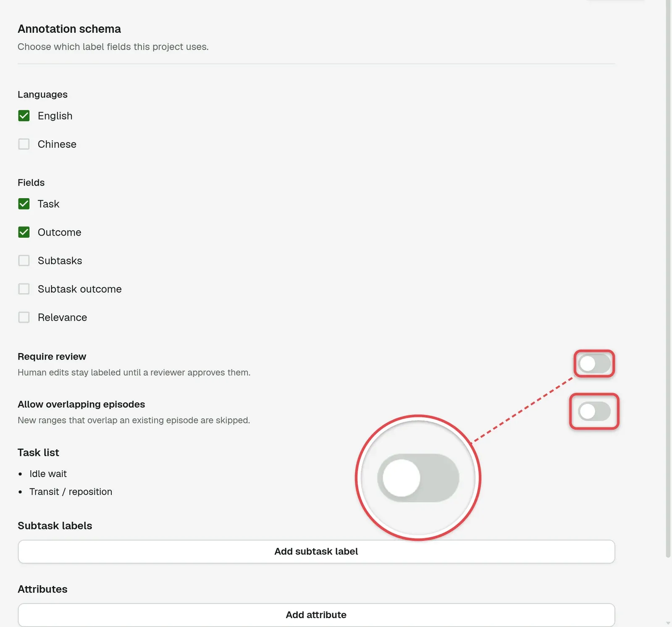Uncheck the Outcome field checkbox

(24, 232)
